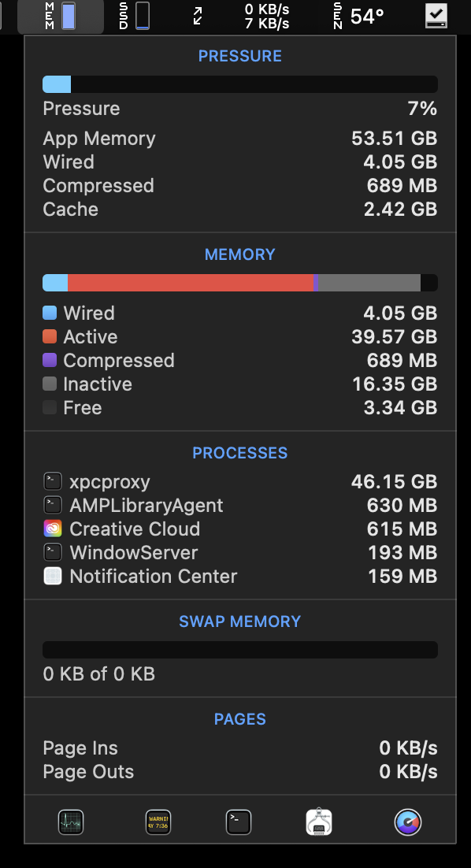
Task: Click the blue Wired color legend swatch
Action: (x=50, y=313)
